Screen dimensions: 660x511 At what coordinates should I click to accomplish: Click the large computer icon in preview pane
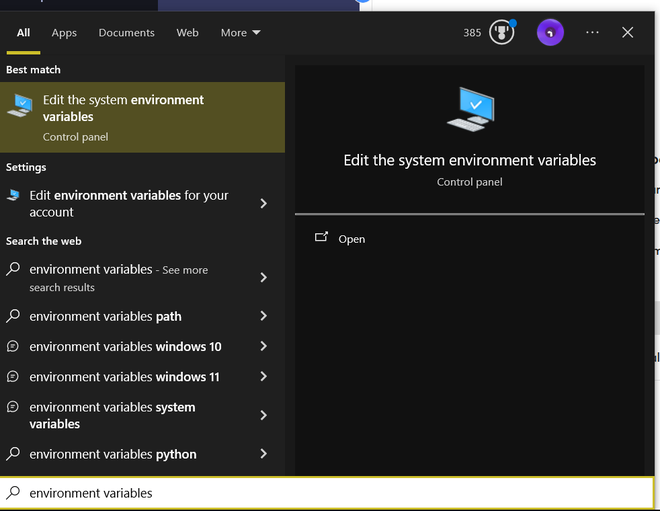click(x=469, y=109)
